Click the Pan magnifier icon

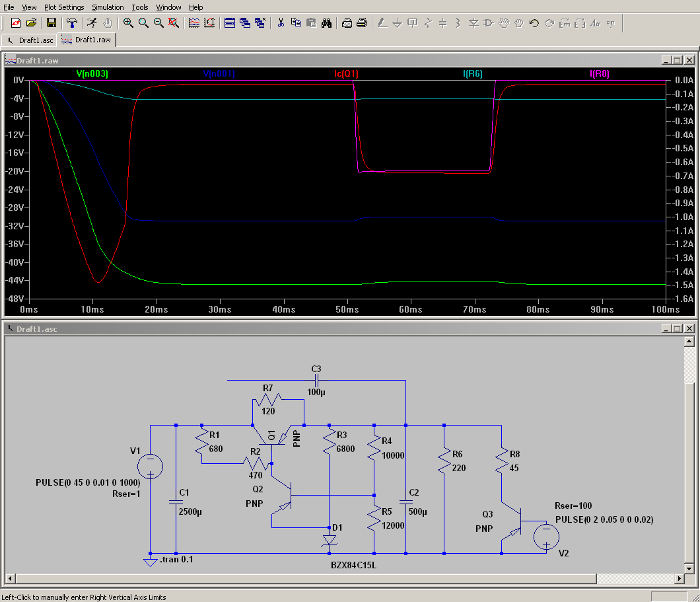(x=143, y=22)
